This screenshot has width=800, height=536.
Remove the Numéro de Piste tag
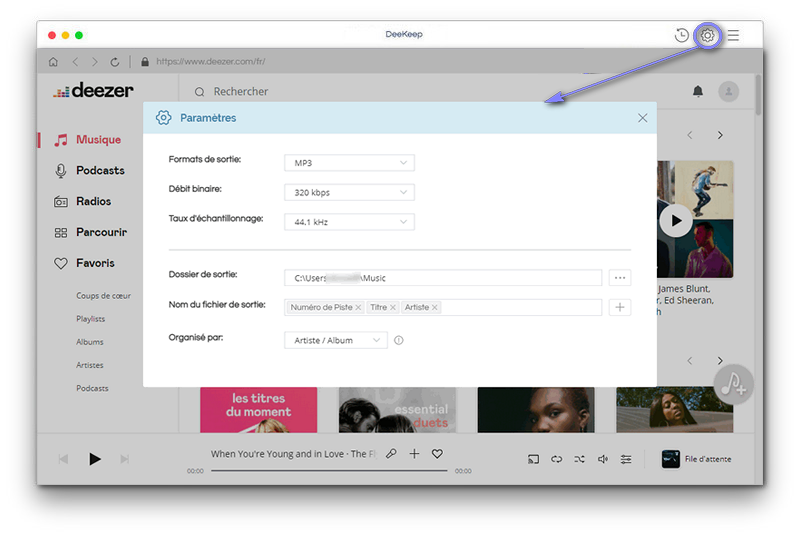[x=358, y=308]
